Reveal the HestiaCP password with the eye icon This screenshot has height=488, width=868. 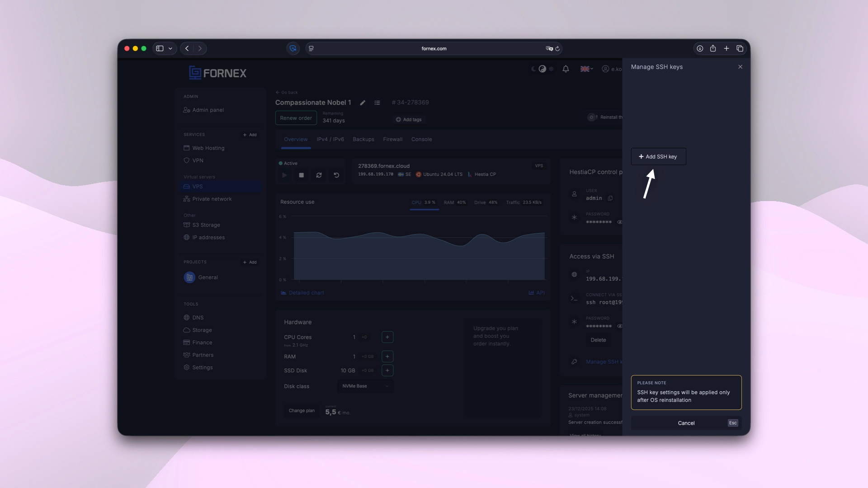point(620,222)
